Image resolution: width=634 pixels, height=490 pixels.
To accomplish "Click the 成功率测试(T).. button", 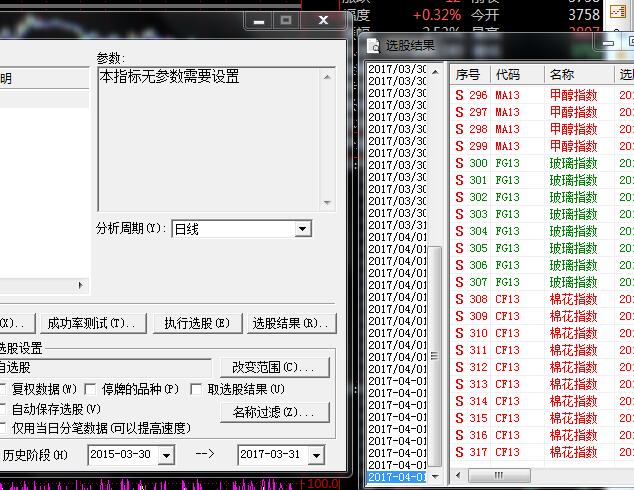I will coord(91,323).
